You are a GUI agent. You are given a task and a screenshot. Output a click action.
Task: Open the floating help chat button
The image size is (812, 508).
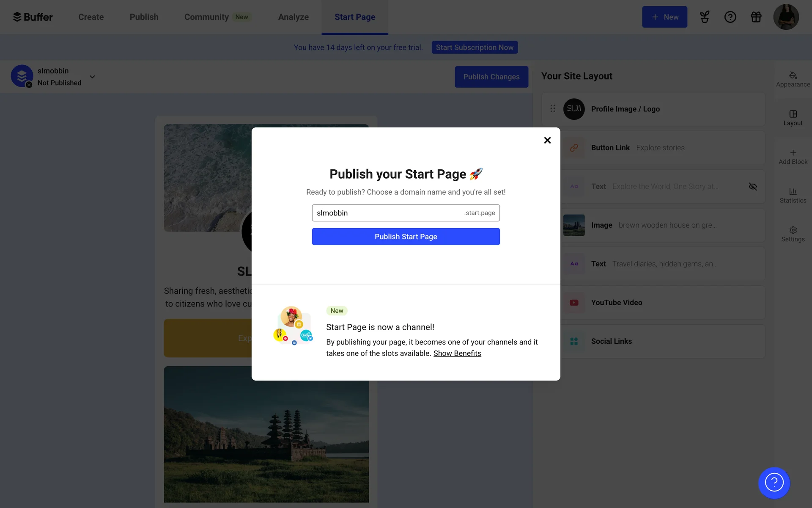774,483
